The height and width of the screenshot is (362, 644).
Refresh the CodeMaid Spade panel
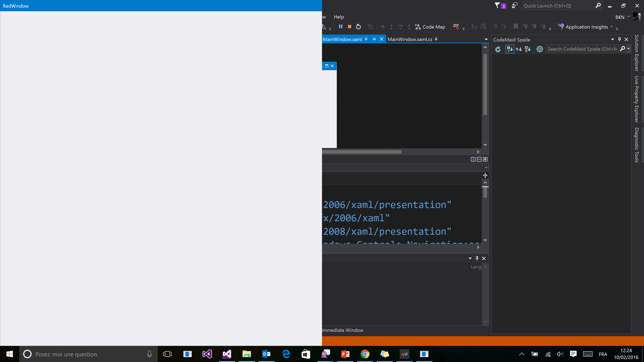(x=498, y=49)
